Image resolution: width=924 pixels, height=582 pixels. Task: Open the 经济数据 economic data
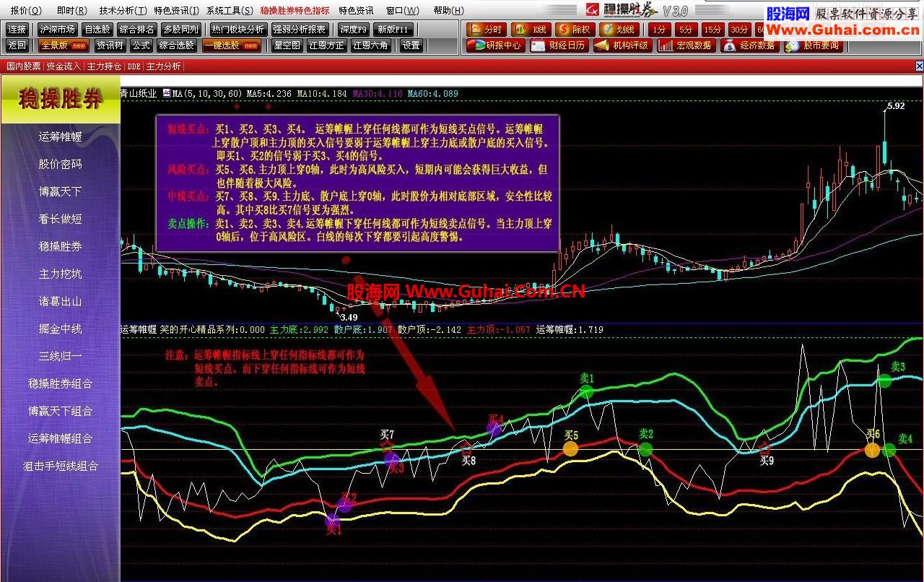pos(749,45)
